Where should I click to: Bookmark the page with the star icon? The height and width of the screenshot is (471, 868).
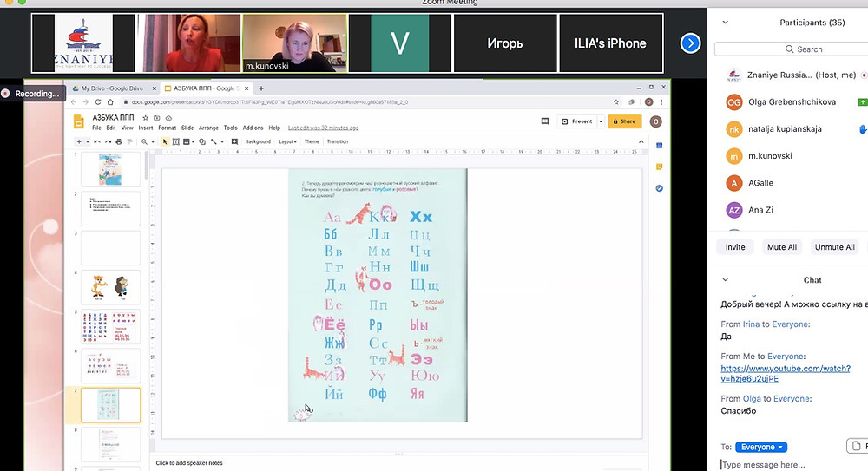click(616, 102)
